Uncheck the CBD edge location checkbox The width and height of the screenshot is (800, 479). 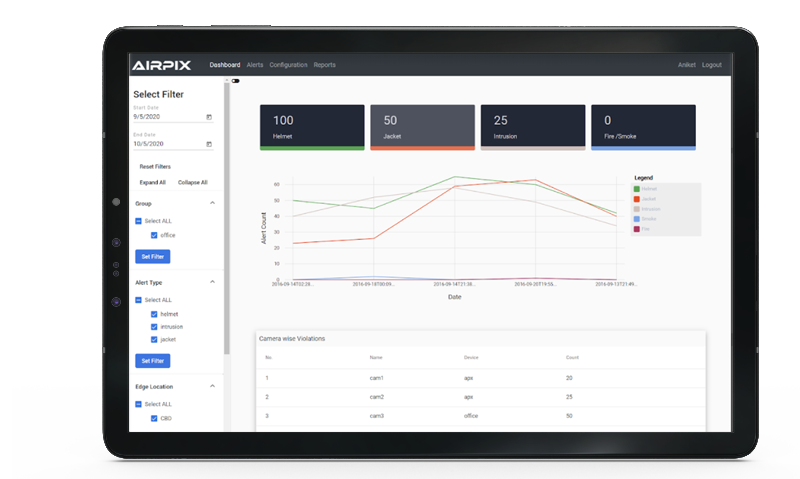coord(154,418)
